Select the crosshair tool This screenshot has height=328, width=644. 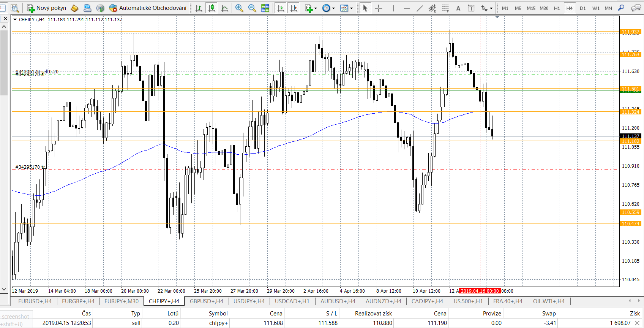pyautogui.click(x=379, y=8)
